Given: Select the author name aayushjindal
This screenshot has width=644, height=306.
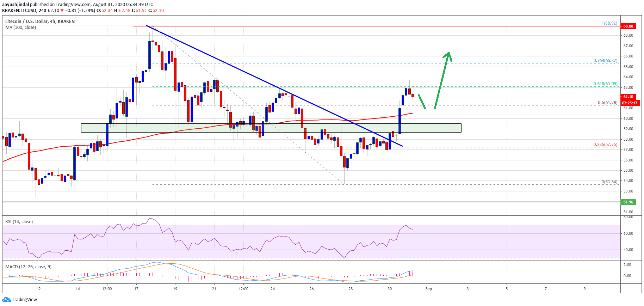Looking at the screenshot, I should pyautogui.click(x=16, y=5).
